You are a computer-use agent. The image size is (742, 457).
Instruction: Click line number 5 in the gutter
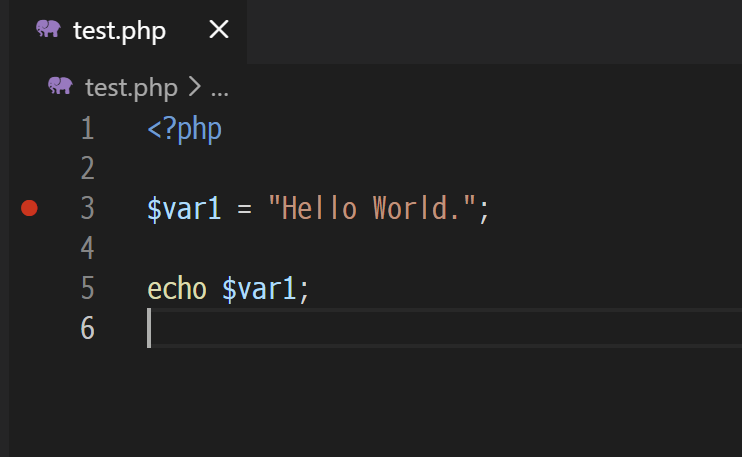(x=87, y=289)
